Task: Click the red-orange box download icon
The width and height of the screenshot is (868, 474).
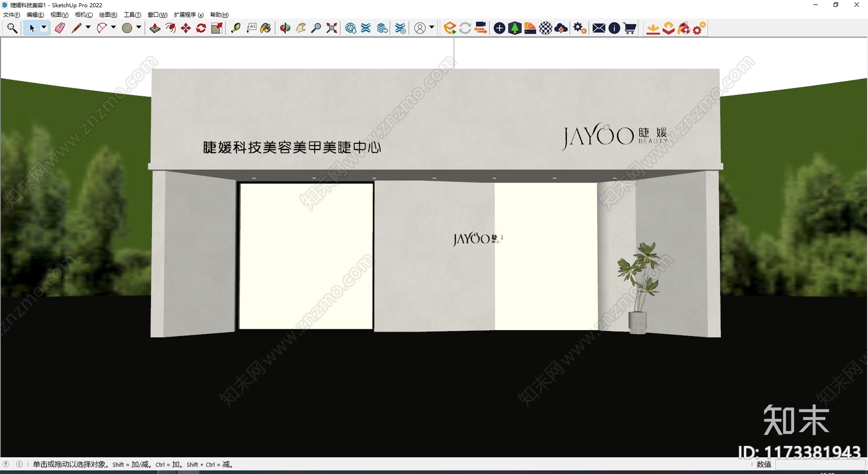Action: 668,28
